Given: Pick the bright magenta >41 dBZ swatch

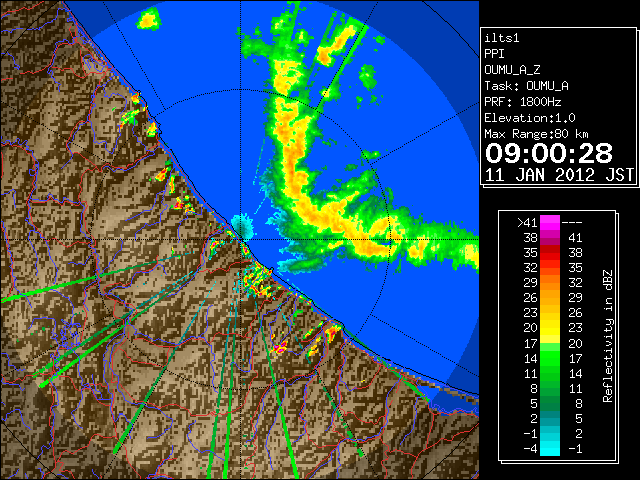Looking at the screenshot, I should 550,223.
